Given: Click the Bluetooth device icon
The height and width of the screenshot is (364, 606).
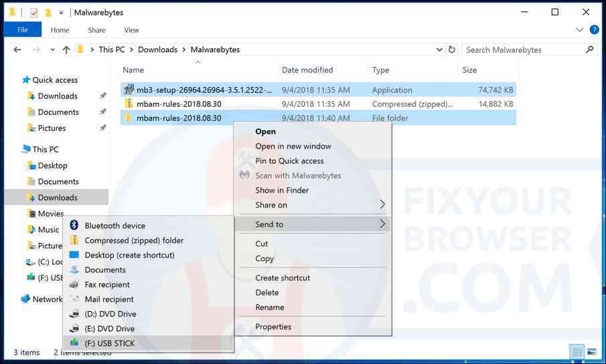Looking at the screenshot, I should pos(74,225).
